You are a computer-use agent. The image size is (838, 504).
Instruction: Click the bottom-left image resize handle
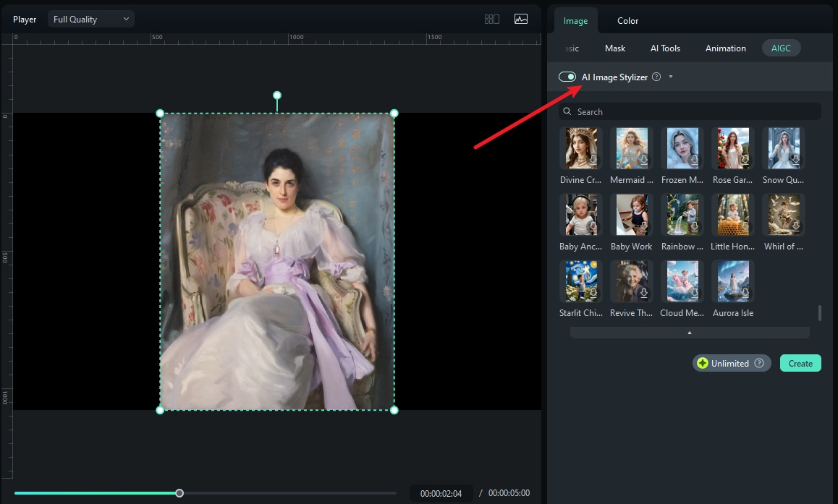pos(160,410)
